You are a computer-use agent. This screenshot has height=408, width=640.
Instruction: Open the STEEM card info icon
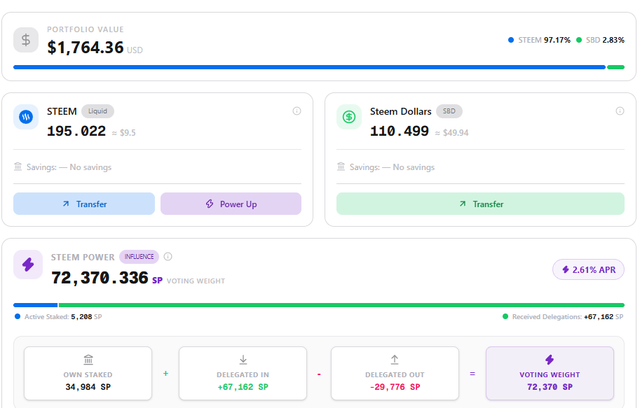pos(297,111)
